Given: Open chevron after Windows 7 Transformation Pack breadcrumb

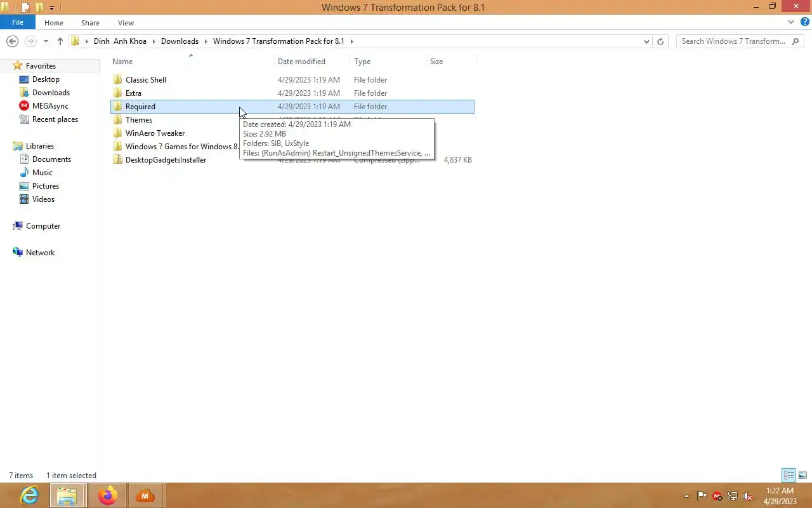Looking at the screenshot, I should point(351,41).
